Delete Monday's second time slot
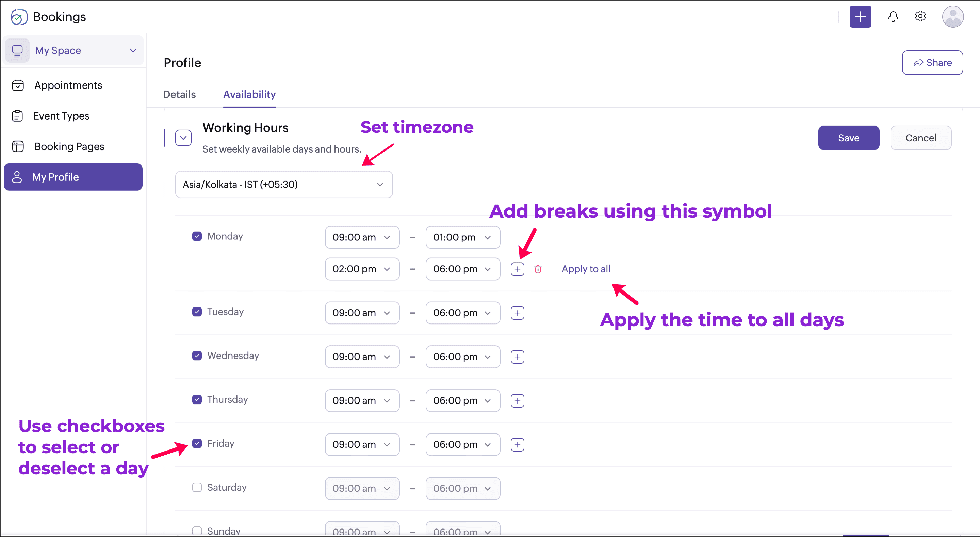Screen dimensions: 980x537 coord(538,269)
